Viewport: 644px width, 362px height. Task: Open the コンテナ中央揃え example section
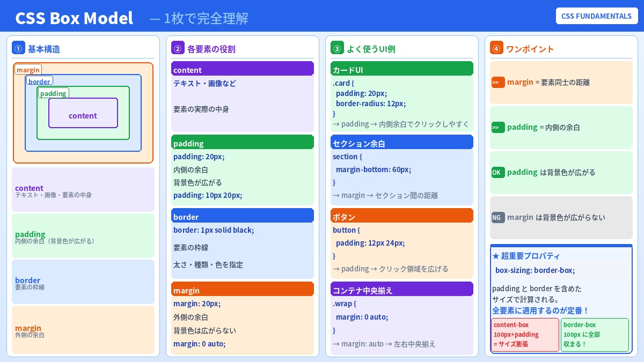coord(402,289)
